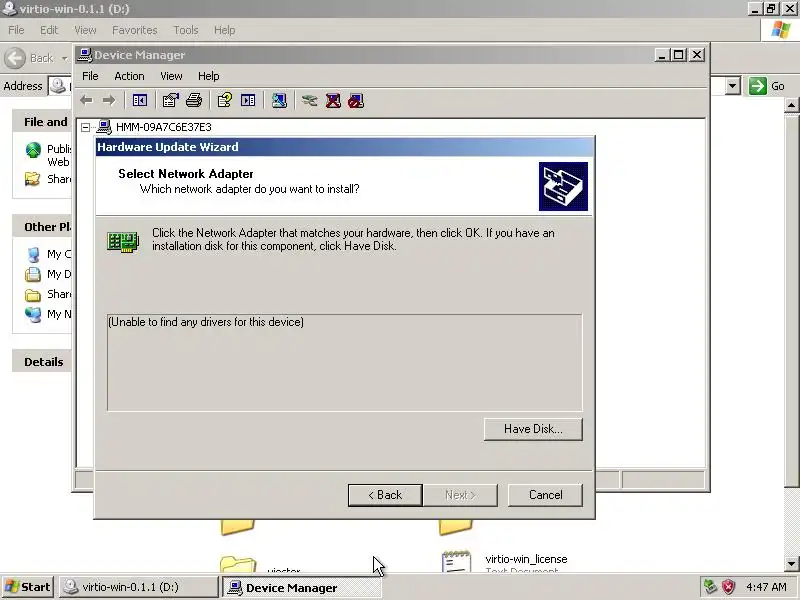Click Explorer scrollbar down arrow
The width and height of the screenshot is (800, 600).
pos(791,563)
